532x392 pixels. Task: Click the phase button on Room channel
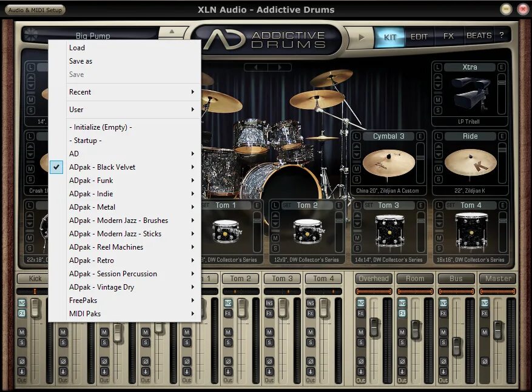click(x=402, y=361)
